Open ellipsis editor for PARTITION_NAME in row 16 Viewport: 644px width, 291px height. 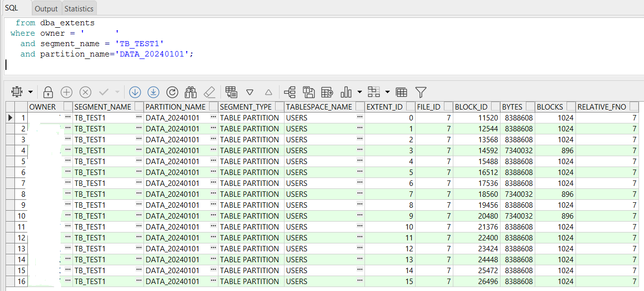click(x=214, y=281)
